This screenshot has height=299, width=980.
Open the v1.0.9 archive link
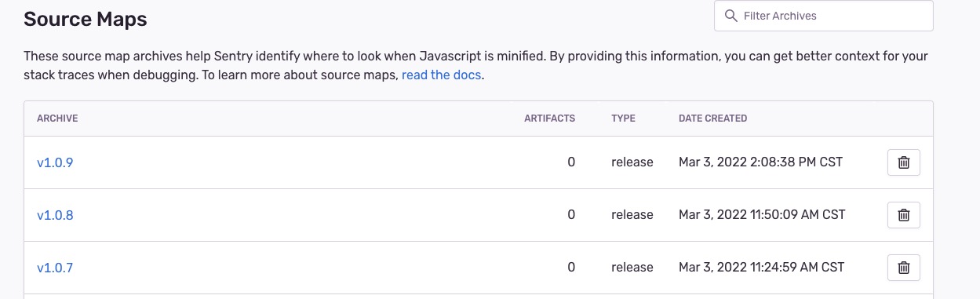[x=55, y=162]
